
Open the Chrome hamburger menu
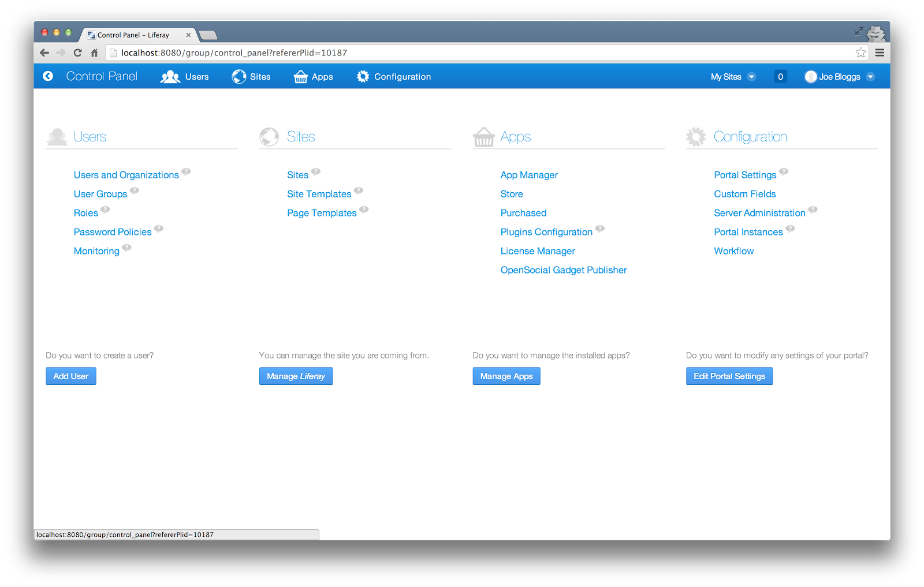[x=880, y=53]
